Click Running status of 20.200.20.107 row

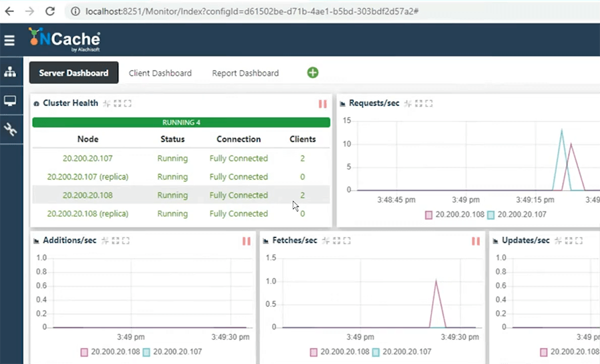173,159
